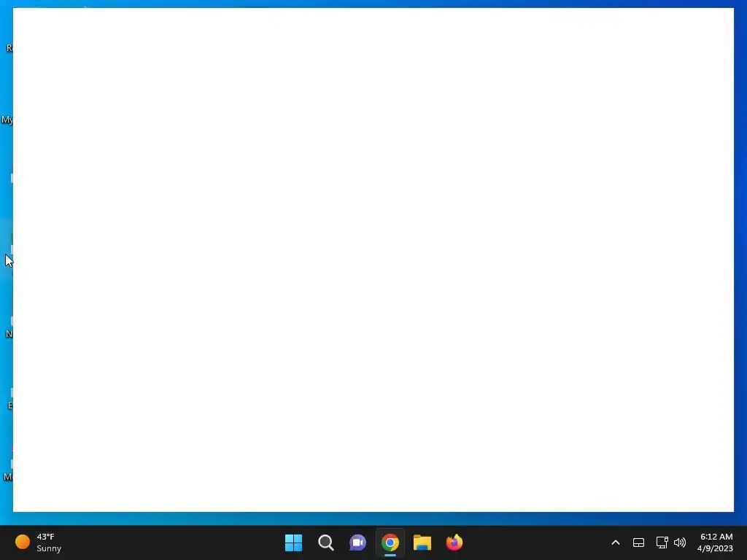Launch Firefox from the taskbar

[x=454, y=542]
